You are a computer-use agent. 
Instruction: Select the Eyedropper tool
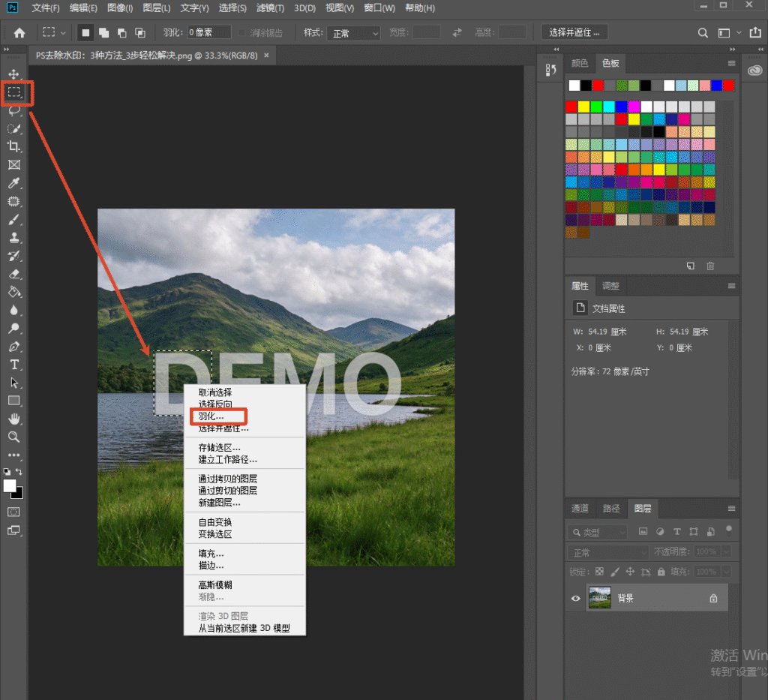pyautogui.click(x=13, y=183)
